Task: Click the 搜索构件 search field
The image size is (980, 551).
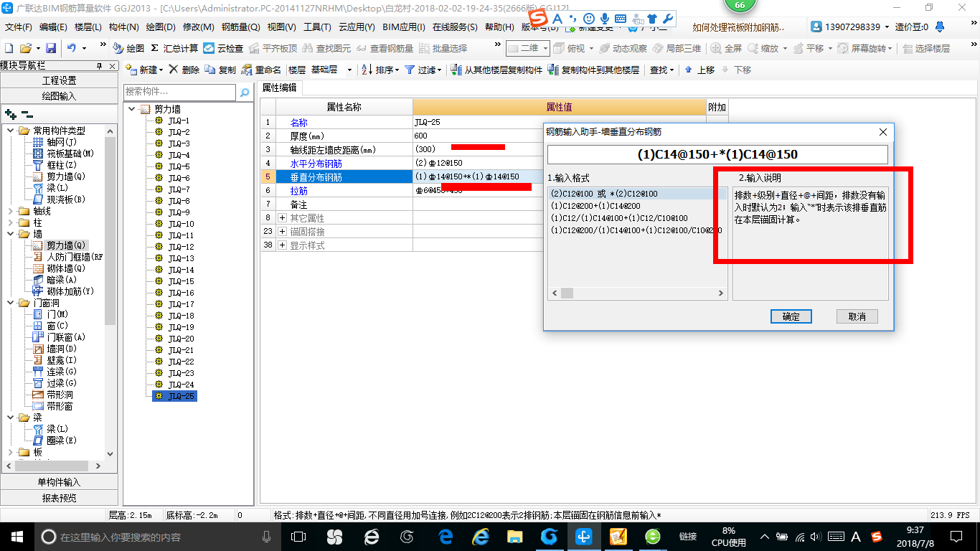Action: click(179, 92)
